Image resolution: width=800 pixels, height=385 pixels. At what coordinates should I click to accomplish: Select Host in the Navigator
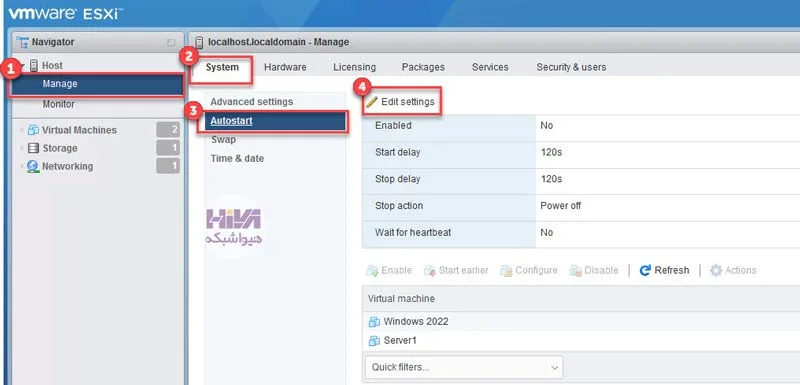coord(52,65)
